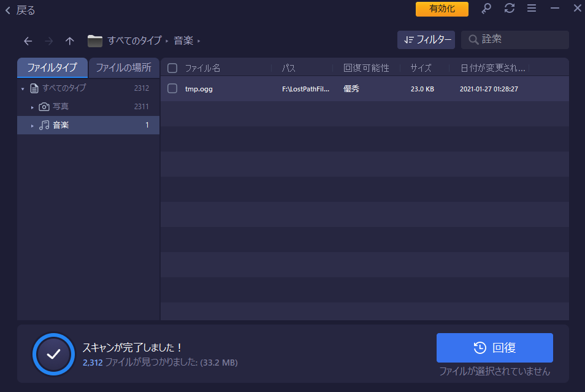Navigate back with left arrow icon
Screen dimensions: 585x392
pyautogui.click(x=28, y=41)
